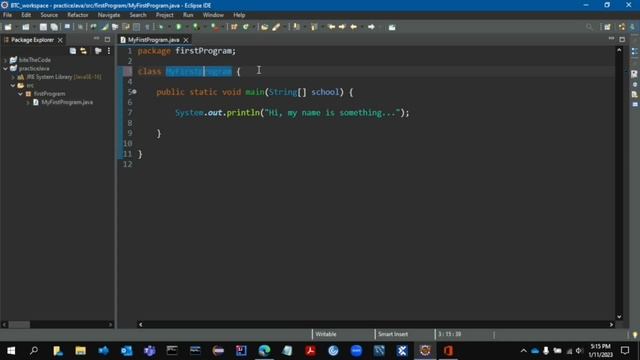Click the Open Type toolbar icon
The height and width of the screenshot is (360, 640).
click(264, 27)
